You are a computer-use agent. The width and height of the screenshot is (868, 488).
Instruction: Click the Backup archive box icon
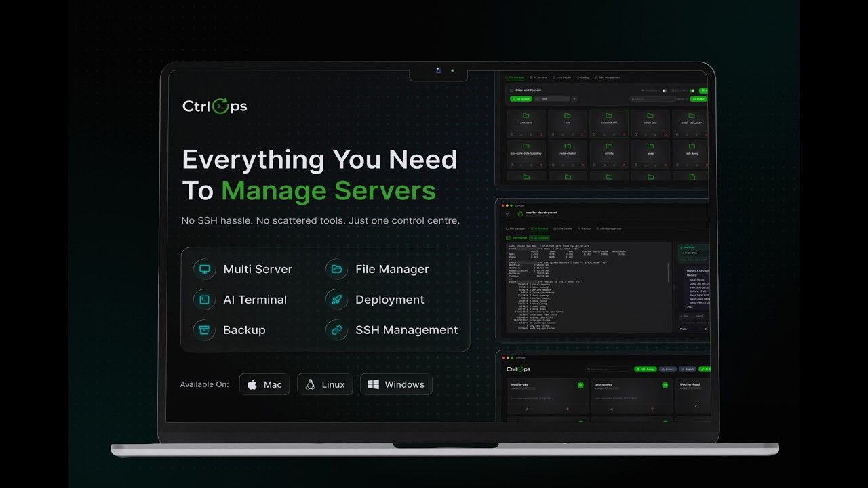click(204, 330)
